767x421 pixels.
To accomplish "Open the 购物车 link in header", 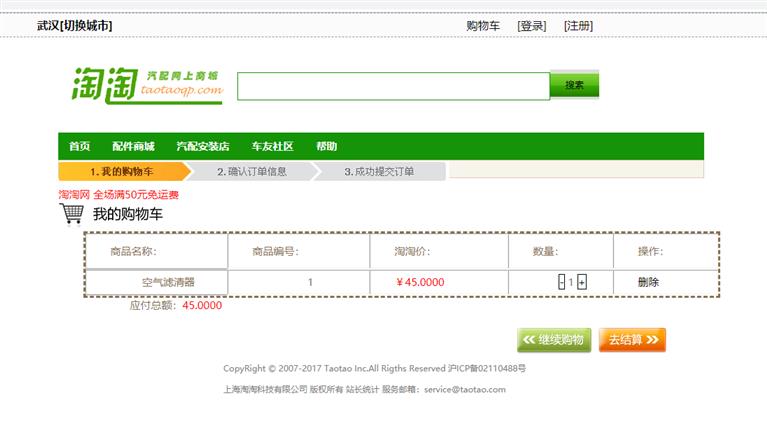I will coord(483,26).
